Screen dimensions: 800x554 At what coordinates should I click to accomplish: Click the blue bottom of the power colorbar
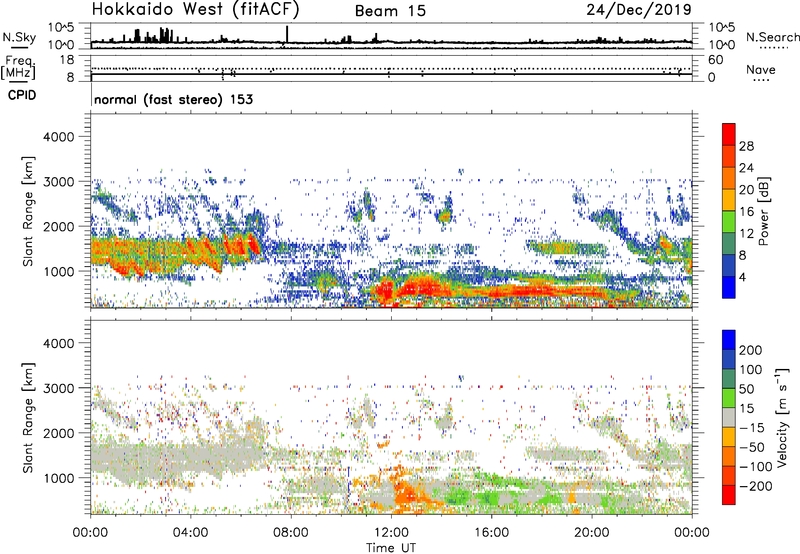729,289
